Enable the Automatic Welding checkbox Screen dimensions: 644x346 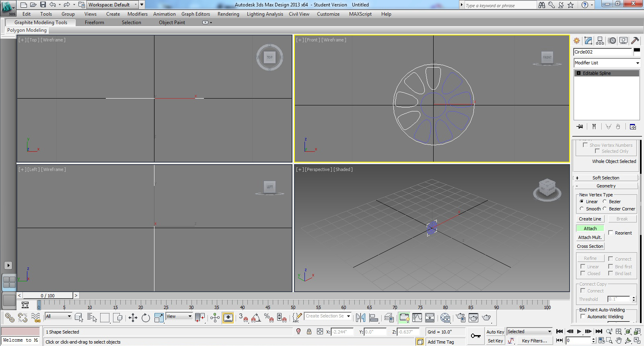(583, 316)
